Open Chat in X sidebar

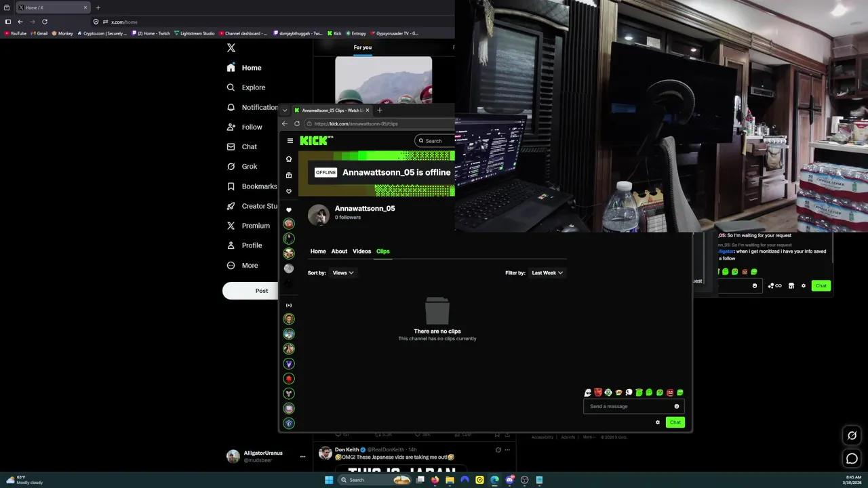tap(241, 146)
